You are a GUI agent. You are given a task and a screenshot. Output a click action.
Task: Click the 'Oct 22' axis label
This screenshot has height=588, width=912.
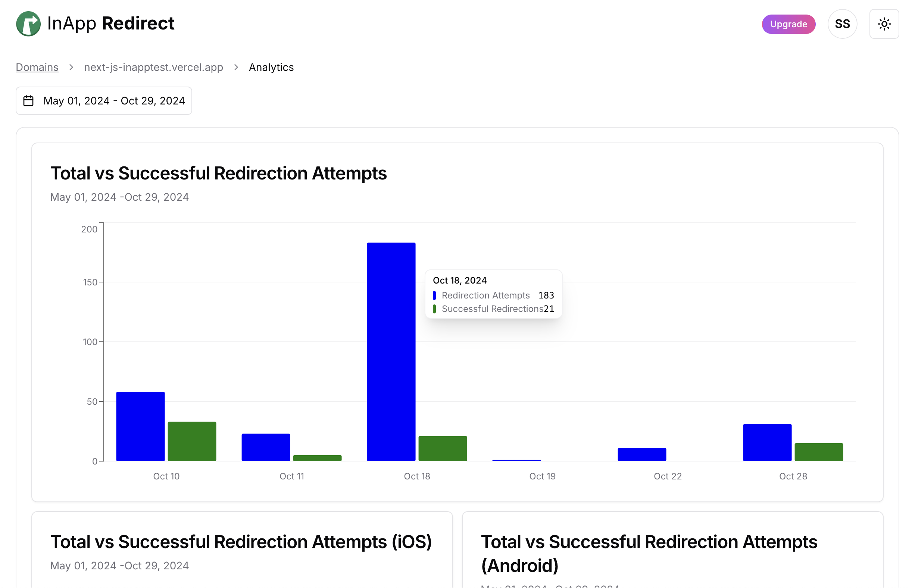[x=668, y=476]
